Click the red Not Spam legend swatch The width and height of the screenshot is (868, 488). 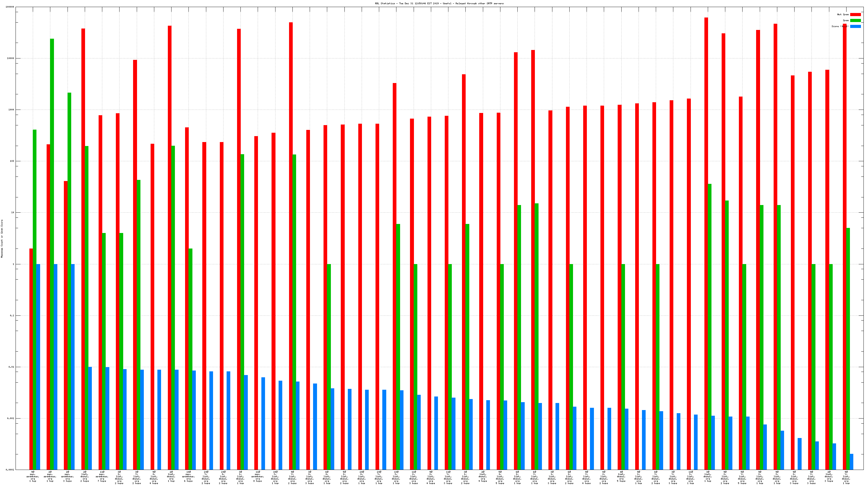[855, 14]
